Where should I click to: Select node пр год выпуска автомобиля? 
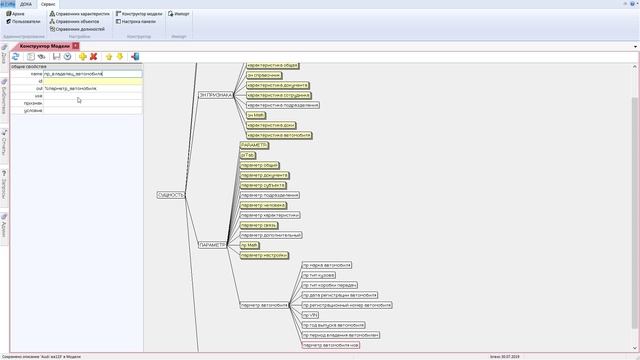[333, 325]
